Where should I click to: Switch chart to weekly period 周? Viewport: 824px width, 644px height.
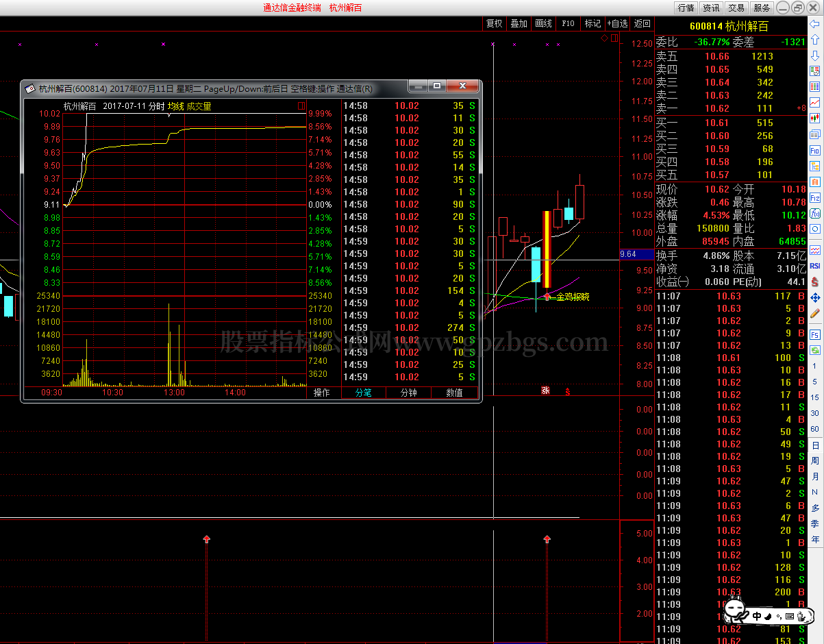click(815, 461)
